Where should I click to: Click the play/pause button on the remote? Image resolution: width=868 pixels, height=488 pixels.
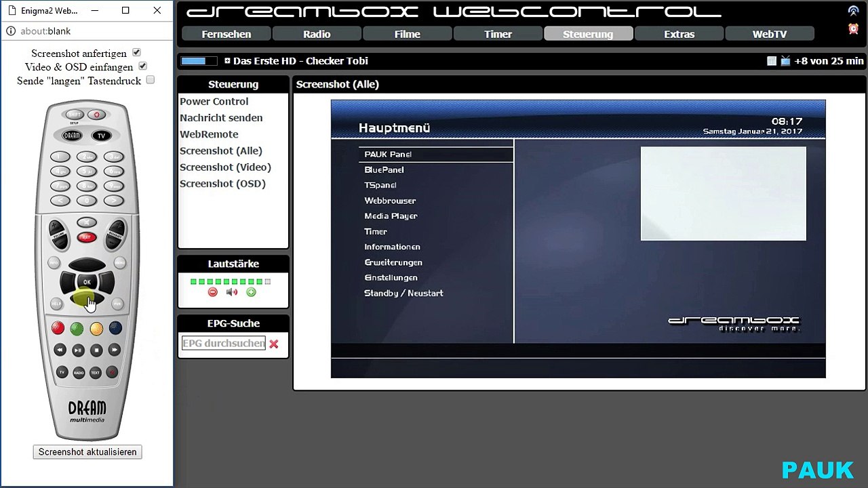click(x=78, y=350)
